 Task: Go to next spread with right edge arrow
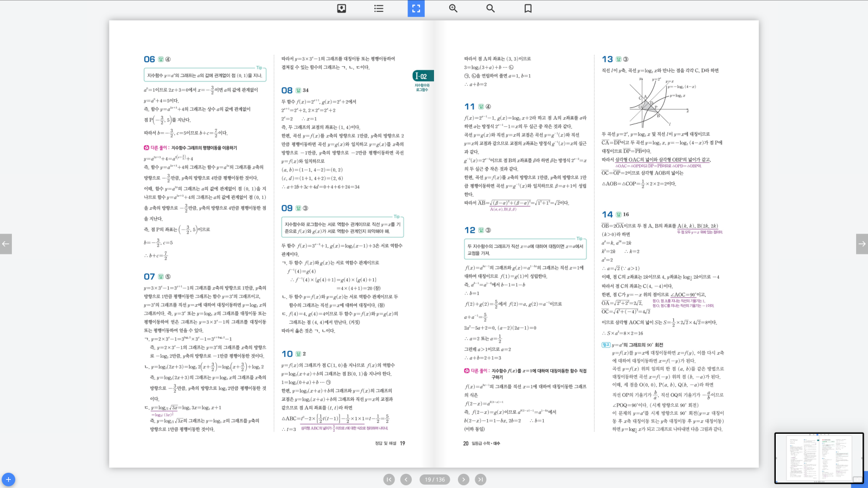861,244
